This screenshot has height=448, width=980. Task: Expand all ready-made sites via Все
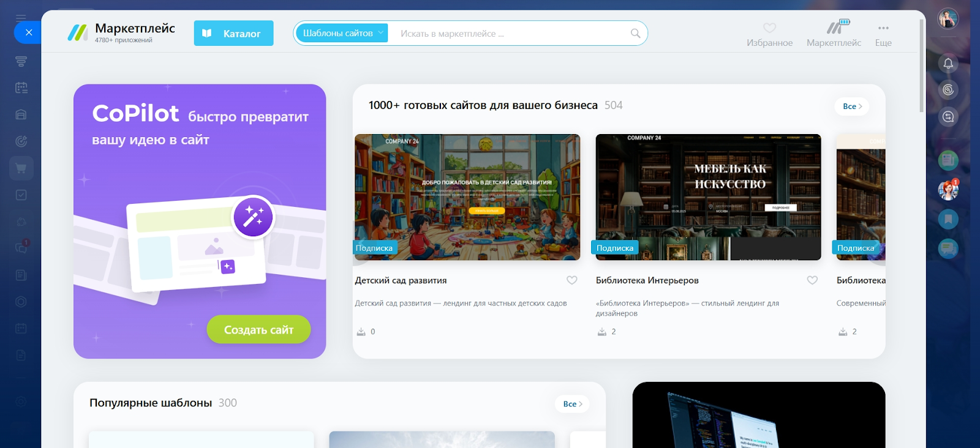pyautogui.click(x=851, y=106)
